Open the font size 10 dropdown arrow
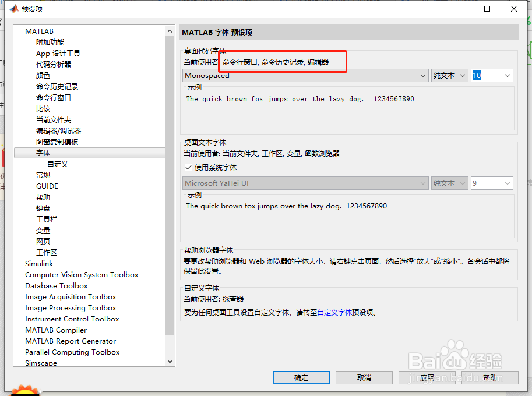Screen dimensions: 532x396 coord(507,75)
